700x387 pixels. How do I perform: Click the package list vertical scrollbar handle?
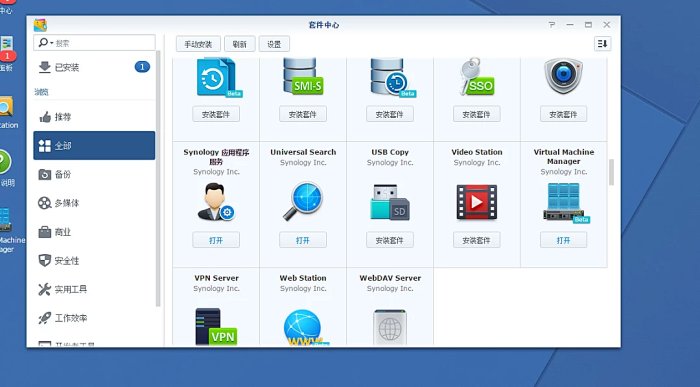click(611, 172)
